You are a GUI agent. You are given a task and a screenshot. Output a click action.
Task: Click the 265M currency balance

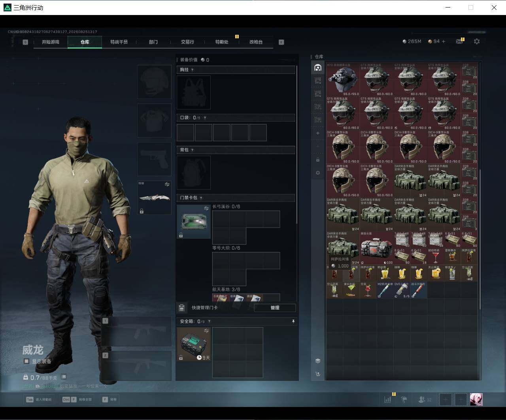[x=412, y=41]
